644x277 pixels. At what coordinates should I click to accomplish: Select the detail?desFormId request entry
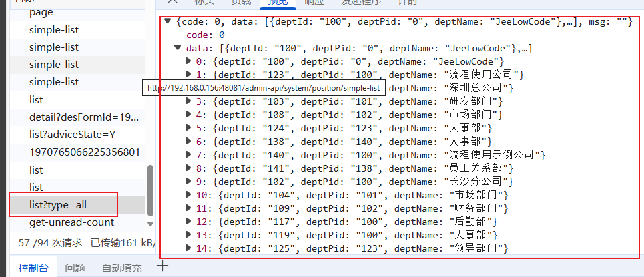tap(83, 117)
